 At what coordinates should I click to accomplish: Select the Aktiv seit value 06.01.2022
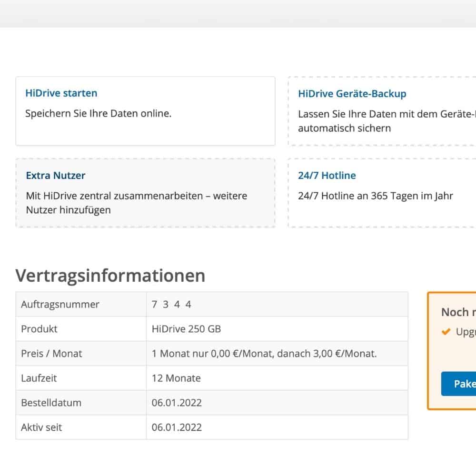[177, 427]
